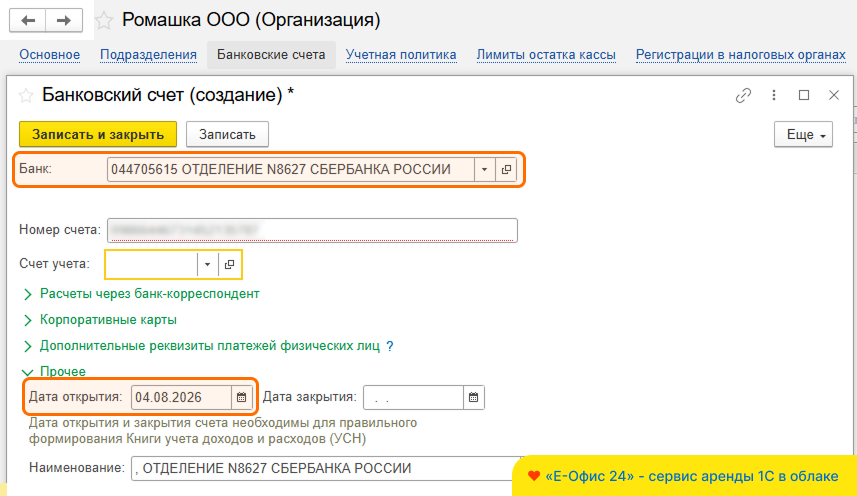Open Лимиты остатка кассы tab
Viewport: 857px width, 496px height.
[x=546, y=55]
